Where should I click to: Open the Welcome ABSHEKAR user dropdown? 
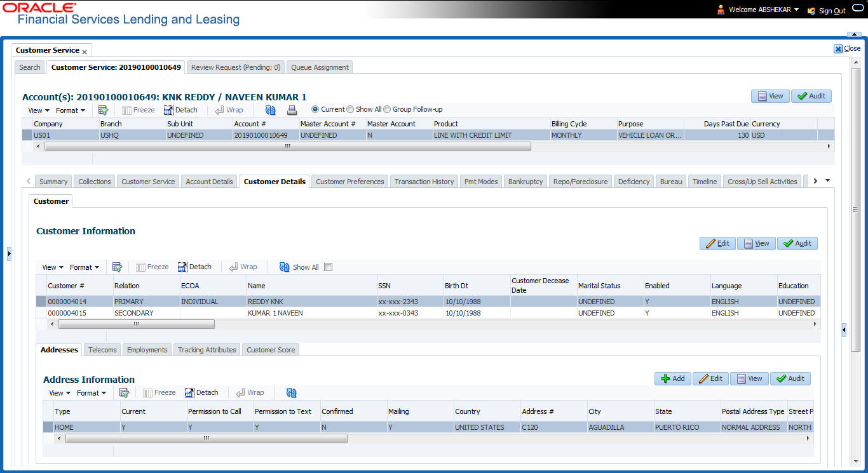(x=763, y=10)
